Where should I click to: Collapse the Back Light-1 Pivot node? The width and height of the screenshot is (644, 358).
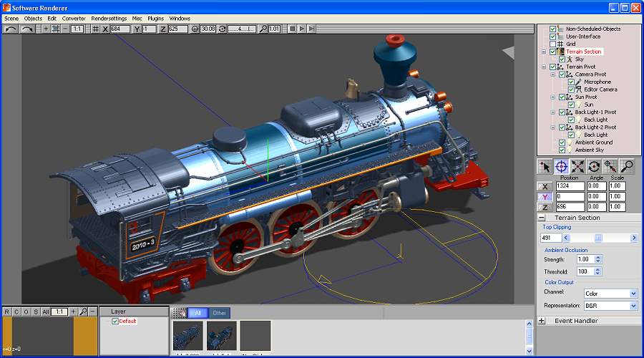[x=553, y=112]
